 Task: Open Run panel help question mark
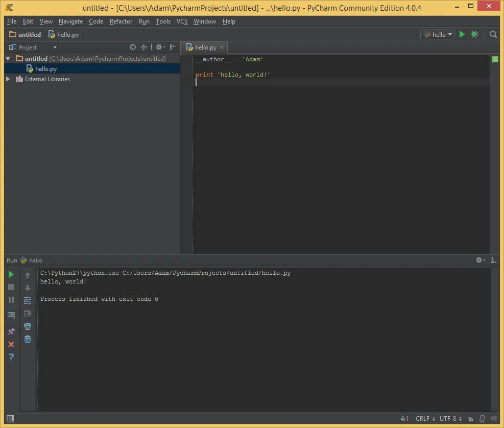(x=11, y=357)
